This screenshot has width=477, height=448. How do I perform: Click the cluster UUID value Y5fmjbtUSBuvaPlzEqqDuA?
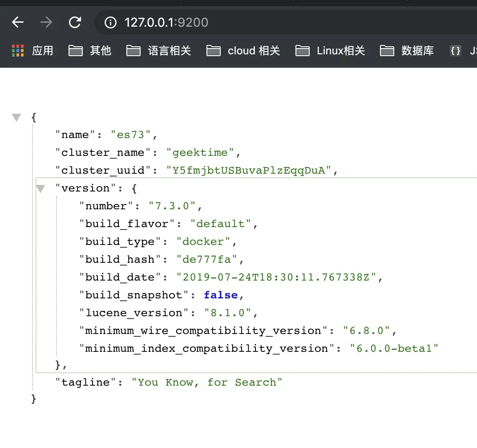(249, 170)
